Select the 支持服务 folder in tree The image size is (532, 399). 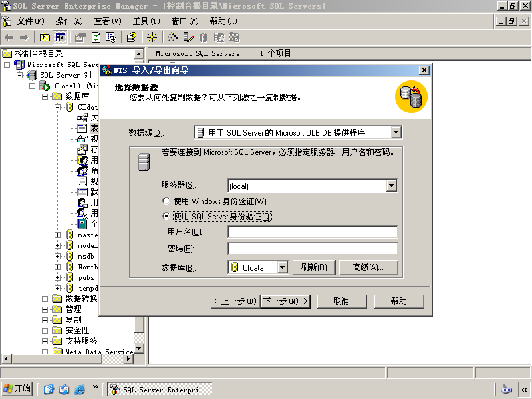click(x=81, y=341)
